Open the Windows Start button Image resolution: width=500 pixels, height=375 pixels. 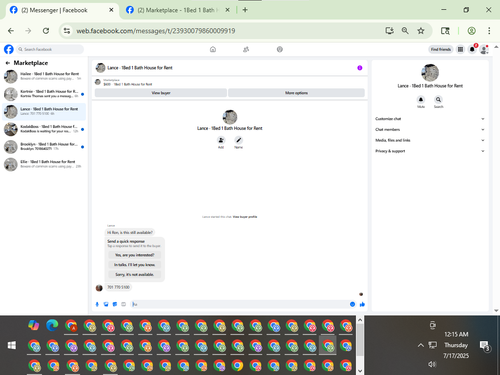[12, 345]
